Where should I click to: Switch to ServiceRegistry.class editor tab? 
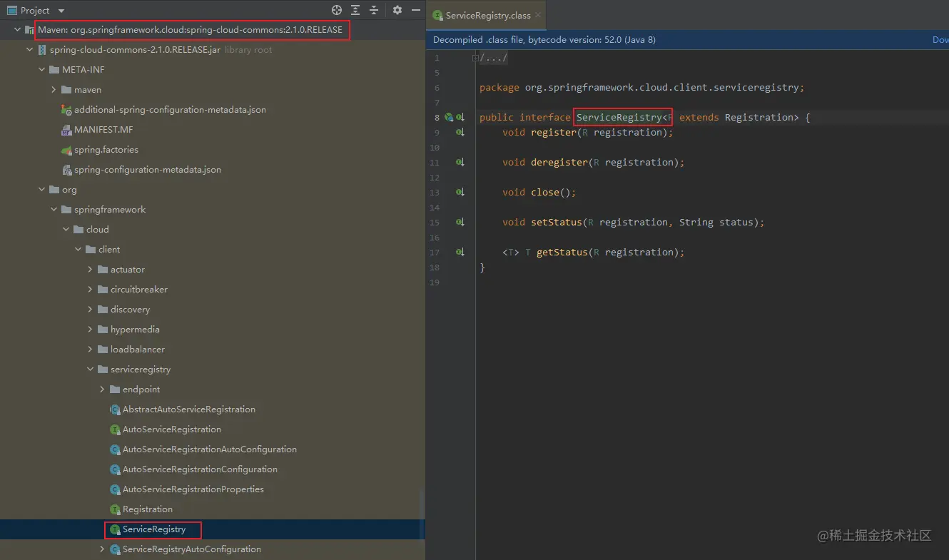pos(488,15)
